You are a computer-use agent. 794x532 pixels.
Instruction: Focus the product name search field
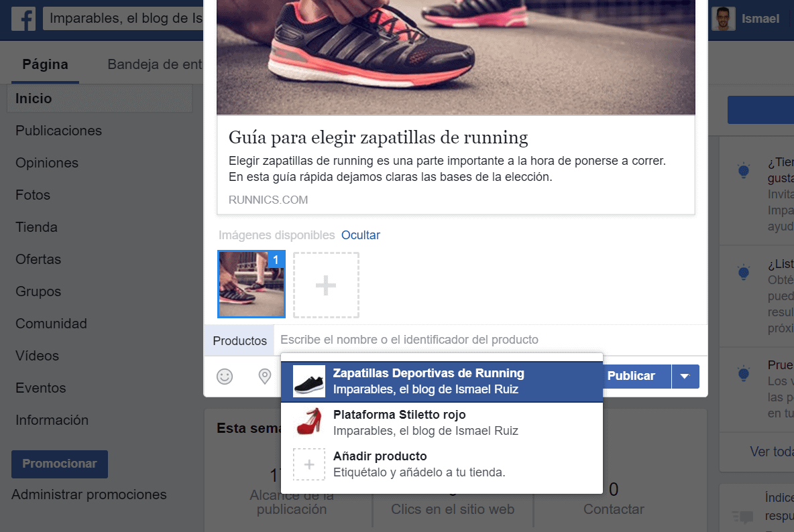pyautogui.click(x=490, y=340)
